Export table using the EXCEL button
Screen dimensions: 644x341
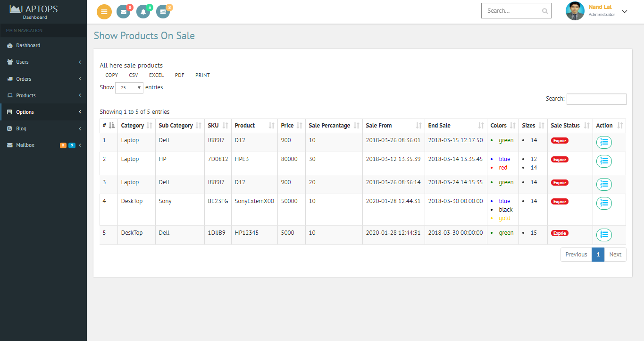pos(156,75)
